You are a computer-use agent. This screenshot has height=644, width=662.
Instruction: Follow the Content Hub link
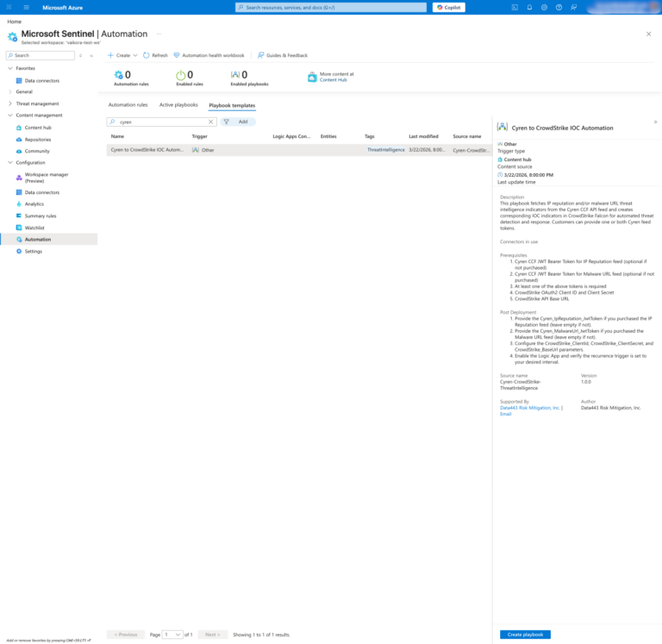click(333, 80)
